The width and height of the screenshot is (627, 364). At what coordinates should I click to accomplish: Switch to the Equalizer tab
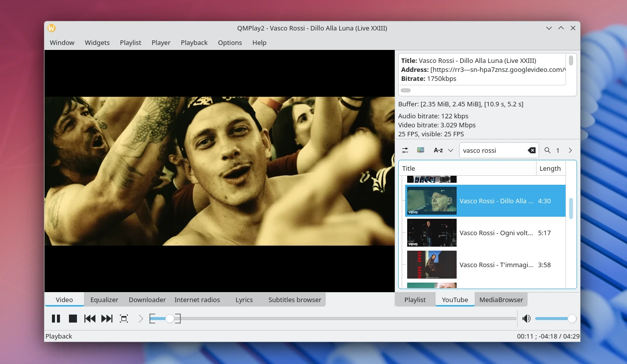104,300
